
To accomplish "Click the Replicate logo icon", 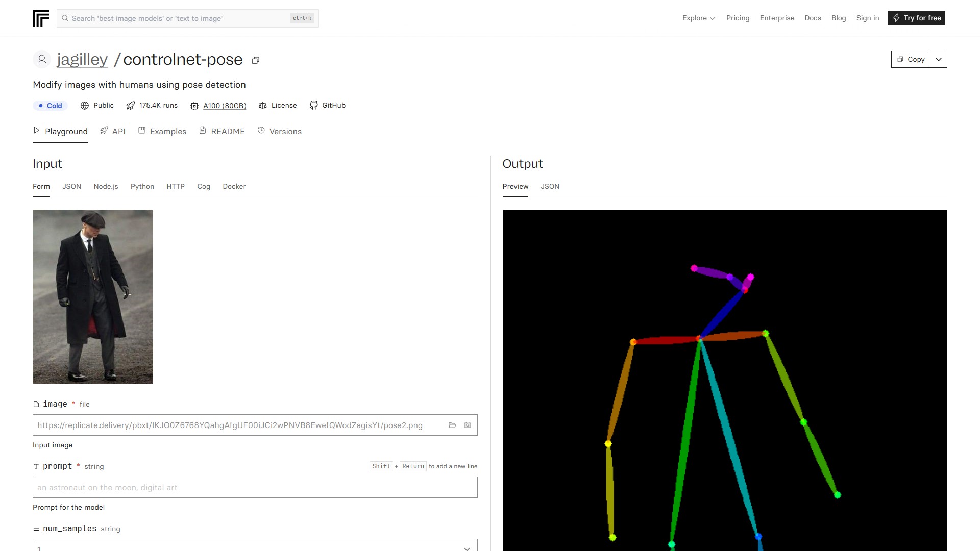I will pyautogui.click(x=41, y=18).
